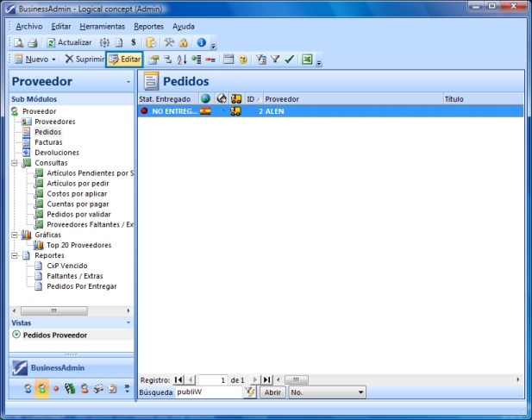The height and width of the screenshot is (420, 532).
Task: Click the print icon in top toolbar
Action: tap(32, 42)
